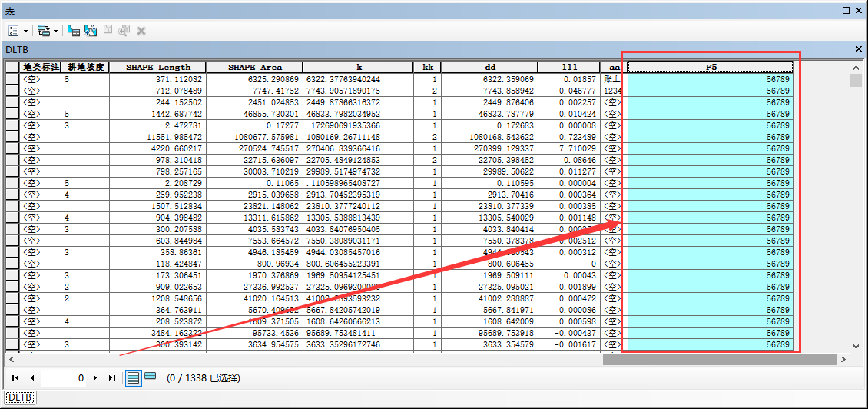The height and width of the screenshot is (409, 868).
Task: Click the horizontal scrollbar right arrow
Action: click(843, 360)
